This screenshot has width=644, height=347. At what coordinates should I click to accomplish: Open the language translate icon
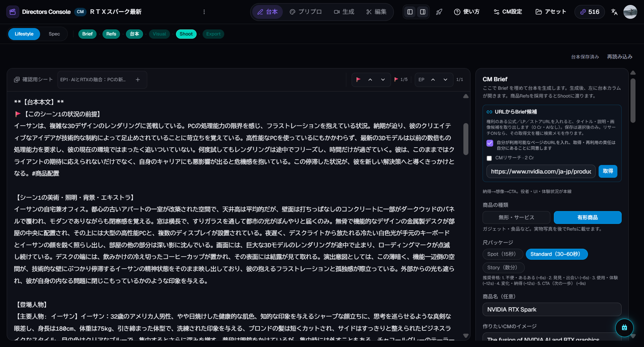[x=614, y=12]
